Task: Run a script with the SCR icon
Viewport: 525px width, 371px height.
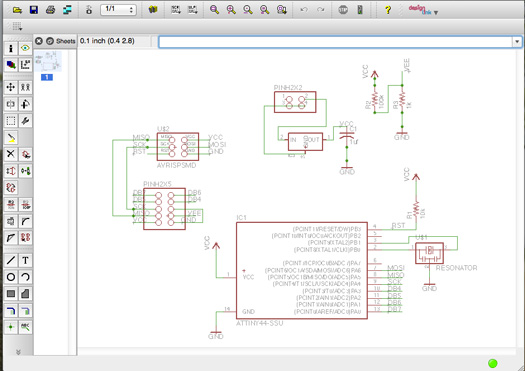Action: pyautogui.click(x=176, y=10)
